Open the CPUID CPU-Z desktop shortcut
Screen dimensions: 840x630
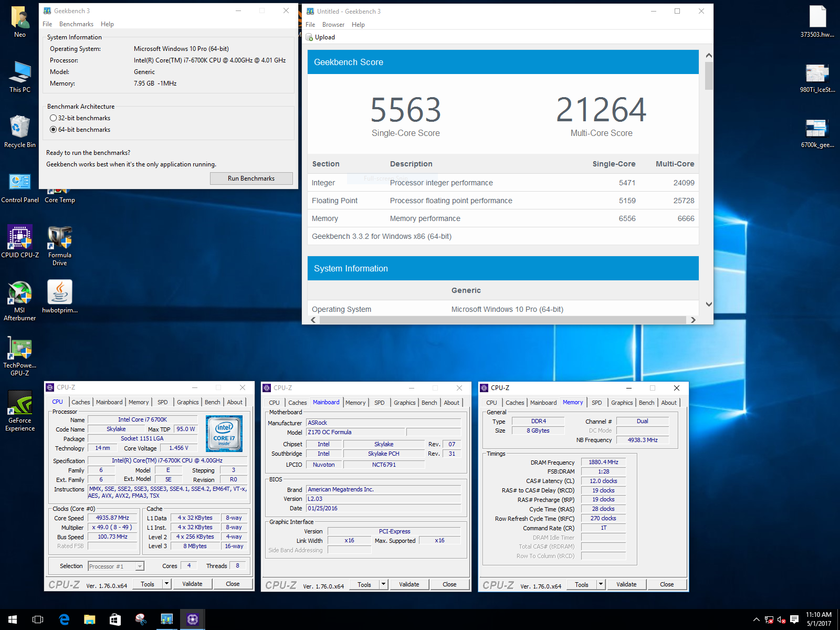20,241
